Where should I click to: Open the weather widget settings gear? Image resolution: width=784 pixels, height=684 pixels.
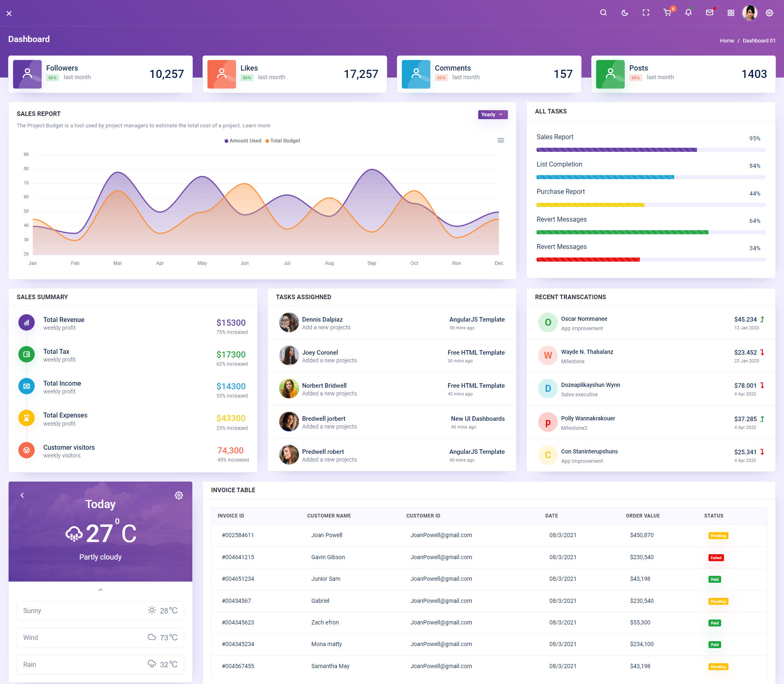179,495
